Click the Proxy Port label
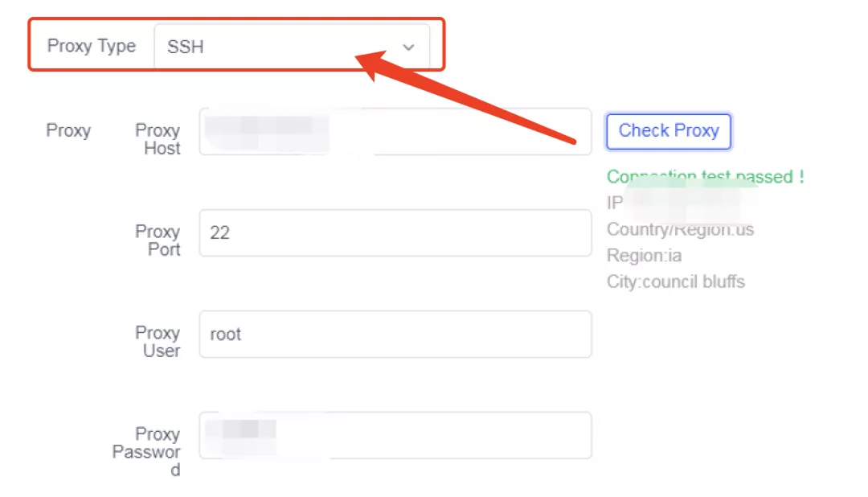Viewport: 868px width, 497px height. [158, 240]
